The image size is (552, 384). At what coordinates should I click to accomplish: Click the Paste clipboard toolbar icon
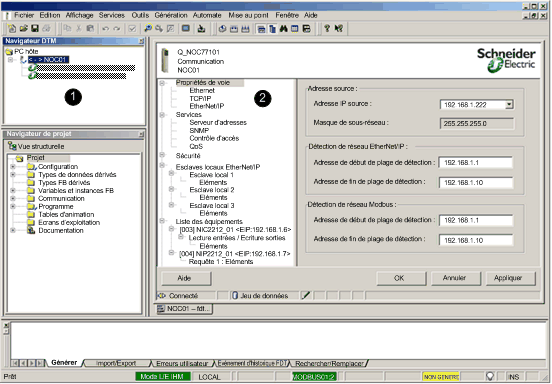[x=90, y=29]
